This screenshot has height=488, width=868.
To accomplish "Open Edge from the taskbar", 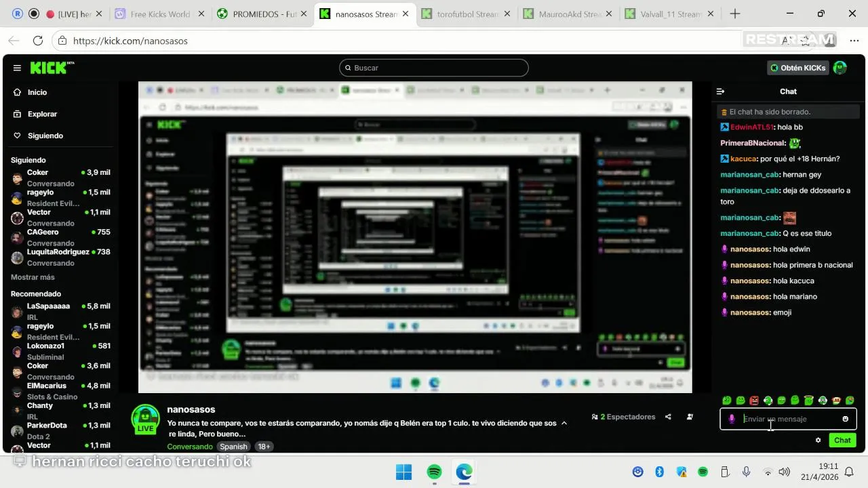I will [465, 472].
